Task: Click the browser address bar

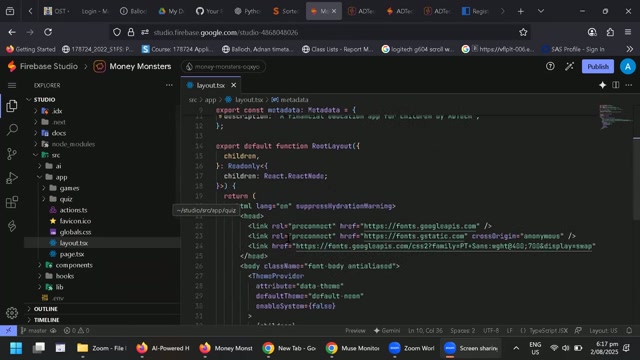Action: (x=320, y=32)
